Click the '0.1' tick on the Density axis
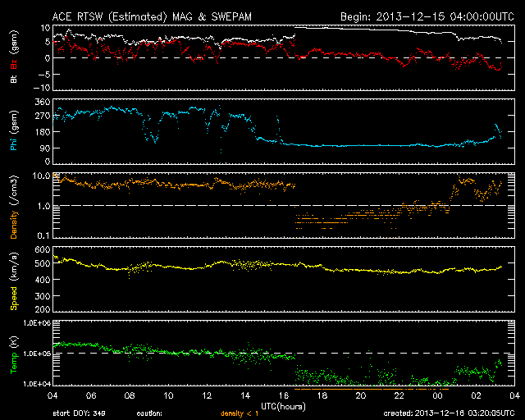This screenshot has width=525, height=420. point(44,235)
